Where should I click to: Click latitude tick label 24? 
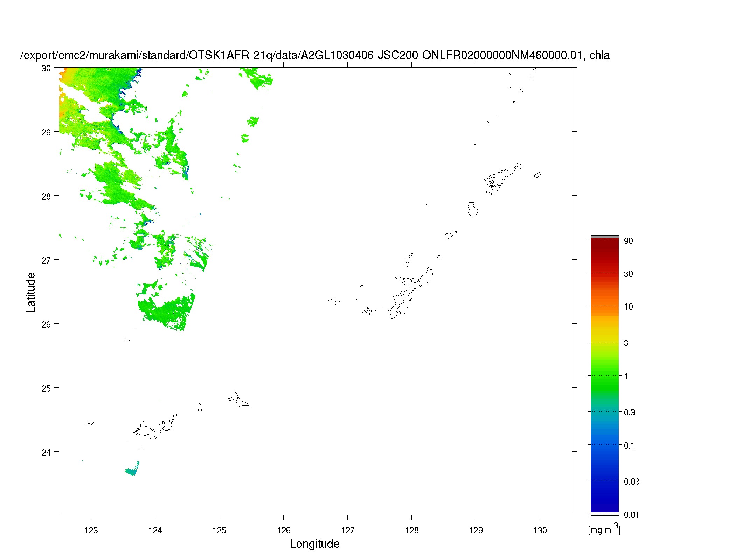pos(46,453)
